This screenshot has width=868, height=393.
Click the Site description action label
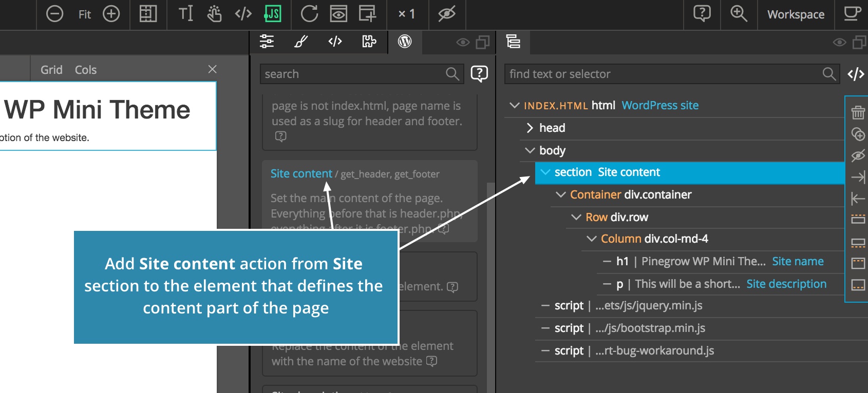click(786, 284)
